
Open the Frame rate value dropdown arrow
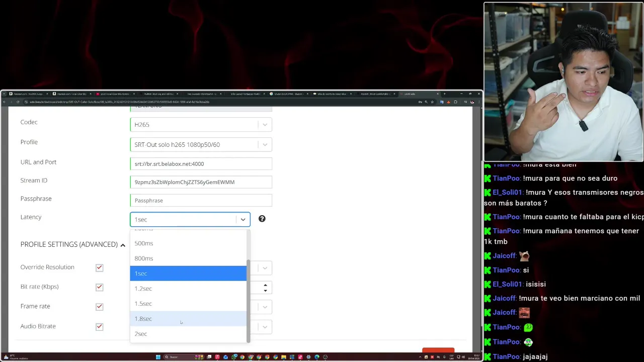pyautogui.click(x=265, y=307)
